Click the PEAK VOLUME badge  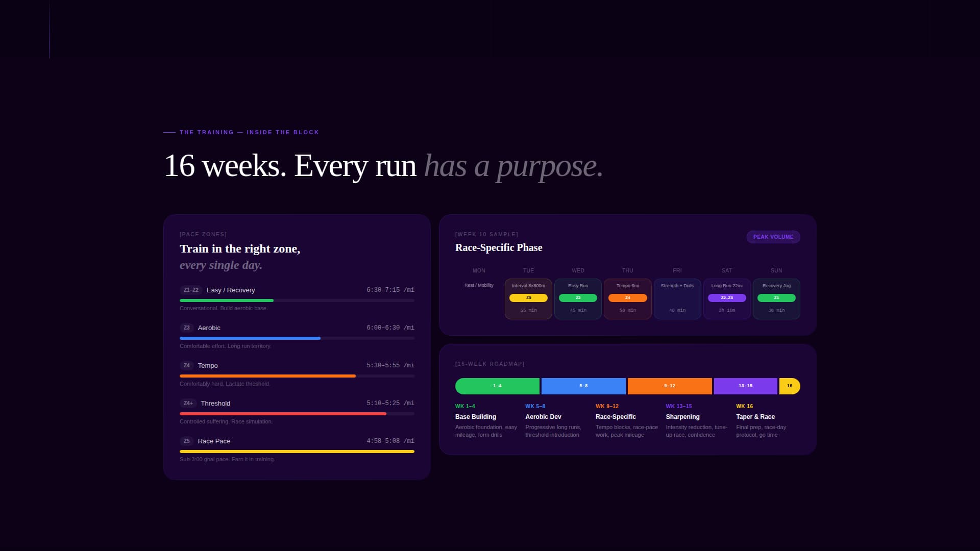tap(773, 237)
